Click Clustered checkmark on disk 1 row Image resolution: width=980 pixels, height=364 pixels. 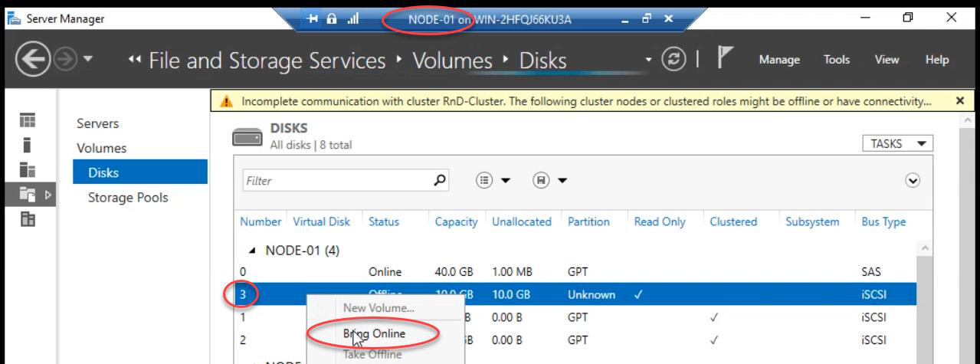point(714,316)
